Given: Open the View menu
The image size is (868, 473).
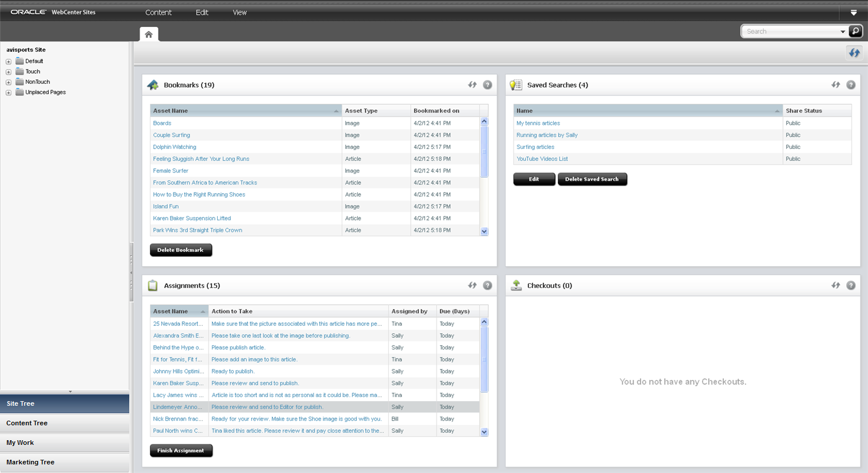Looking at the screenshot, I should coord(240,12).
